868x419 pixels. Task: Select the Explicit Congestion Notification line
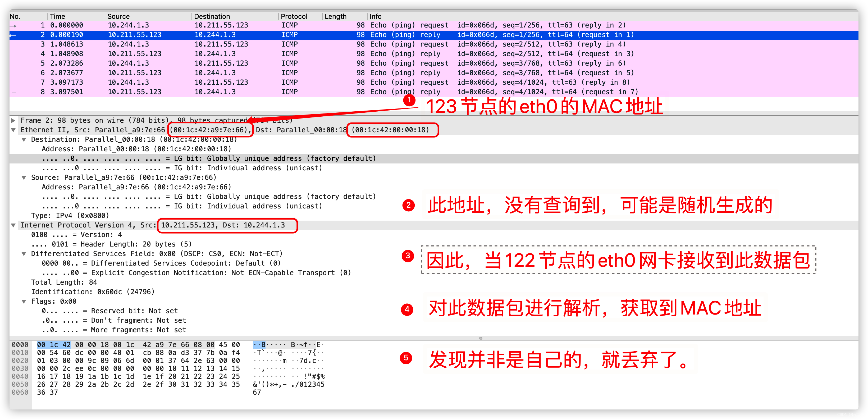(x=197, y=273)
